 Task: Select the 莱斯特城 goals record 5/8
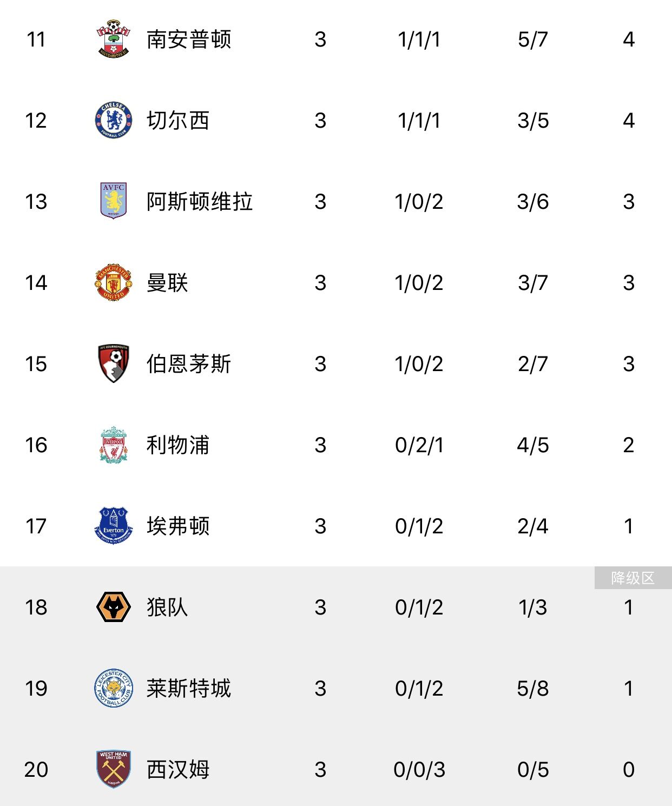pyautogui.click(x=533, y=689)
